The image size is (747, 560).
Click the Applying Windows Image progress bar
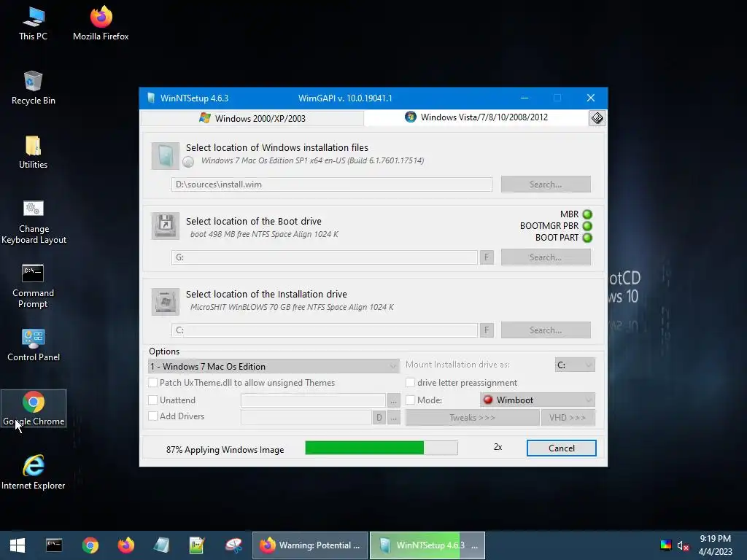click(382, 448)
